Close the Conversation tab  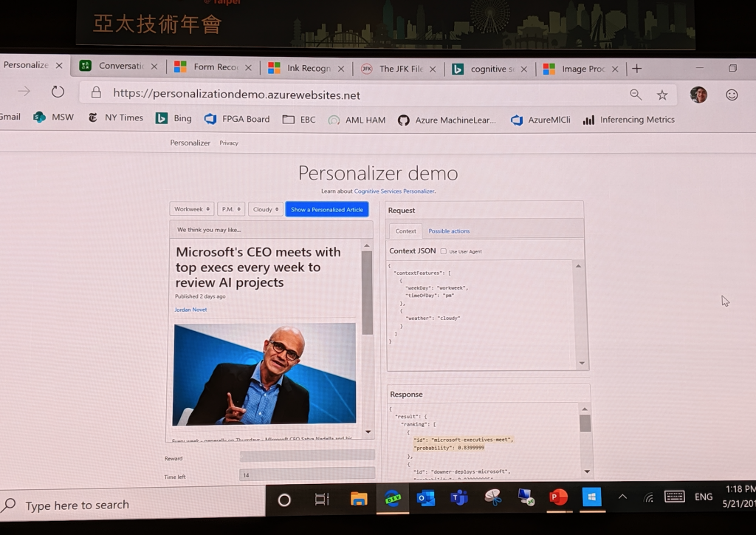(x=154, y=67)
